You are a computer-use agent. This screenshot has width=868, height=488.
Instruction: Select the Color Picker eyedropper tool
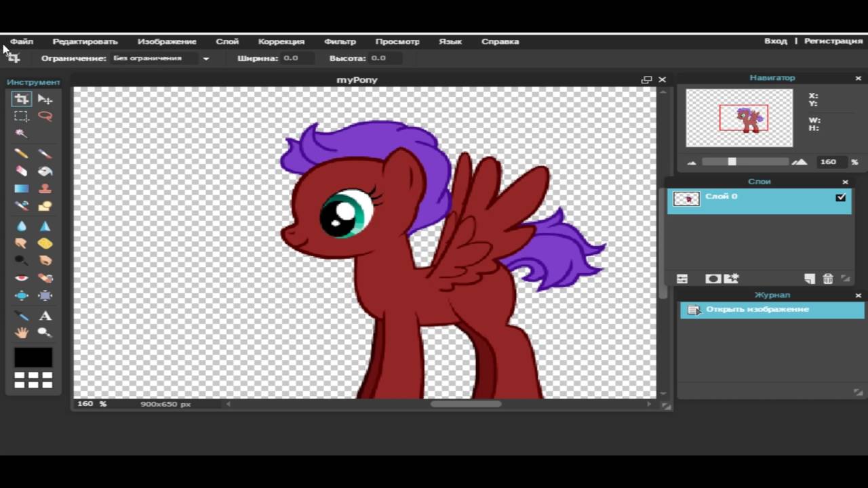click(22, 316)
